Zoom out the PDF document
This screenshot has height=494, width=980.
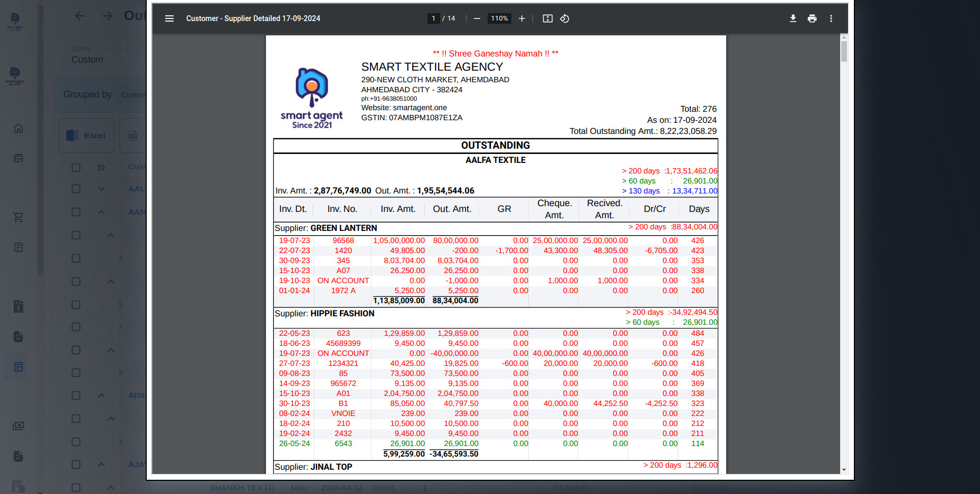477,18
